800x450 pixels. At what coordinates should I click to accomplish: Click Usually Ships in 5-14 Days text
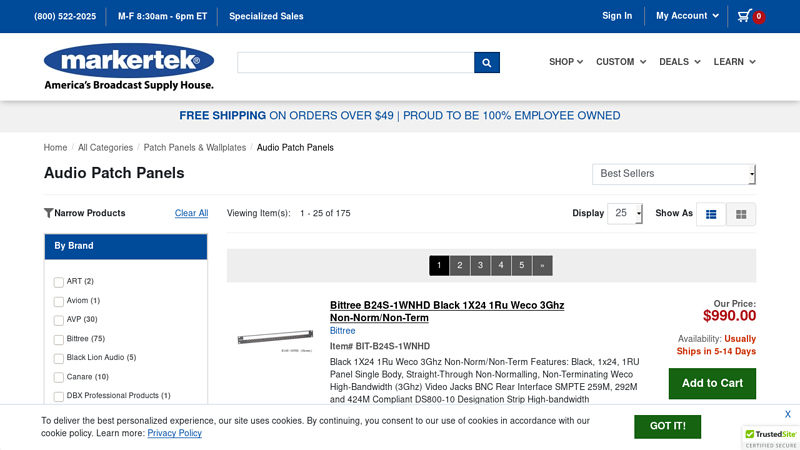[716, 345]
